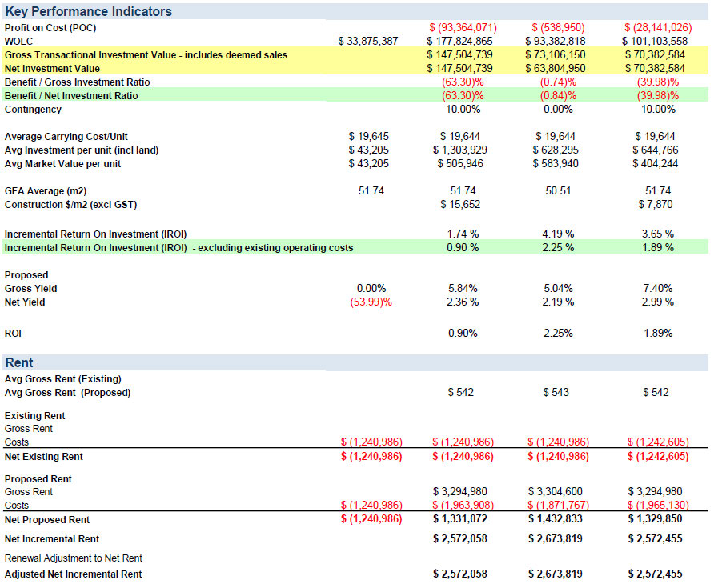722x588 pixels.
Task: Select Construction $/m2 value $ 15,652
Action: (463, 205)
